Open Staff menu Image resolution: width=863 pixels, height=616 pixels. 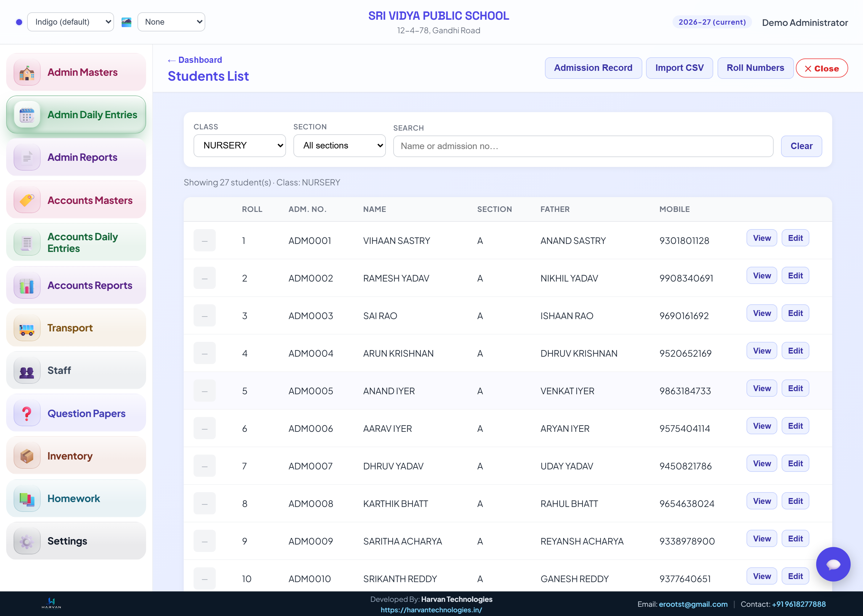click(76, 370)
